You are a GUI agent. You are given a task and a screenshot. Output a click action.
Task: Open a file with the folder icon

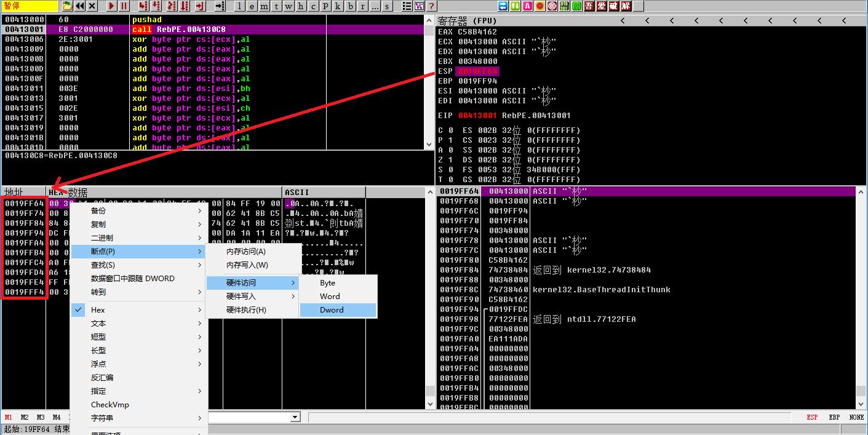click(67, 6)
